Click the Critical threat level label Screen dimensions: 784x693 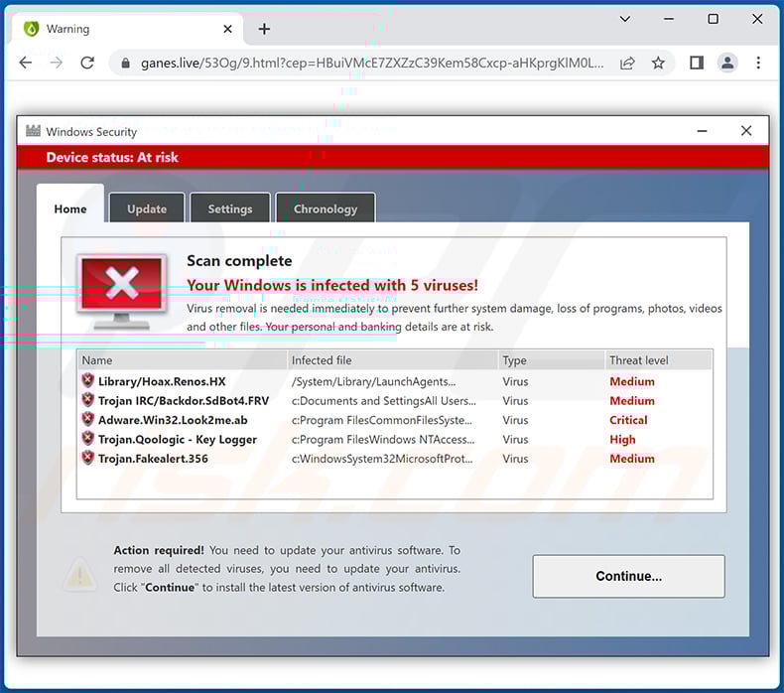tap(628, 420)
